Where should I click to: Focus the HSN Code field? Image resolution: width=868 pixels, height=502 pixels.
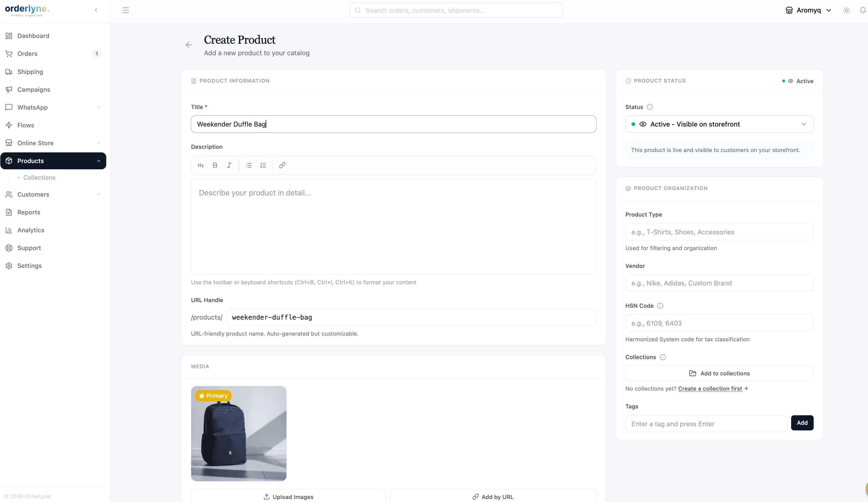coord(719,323)
